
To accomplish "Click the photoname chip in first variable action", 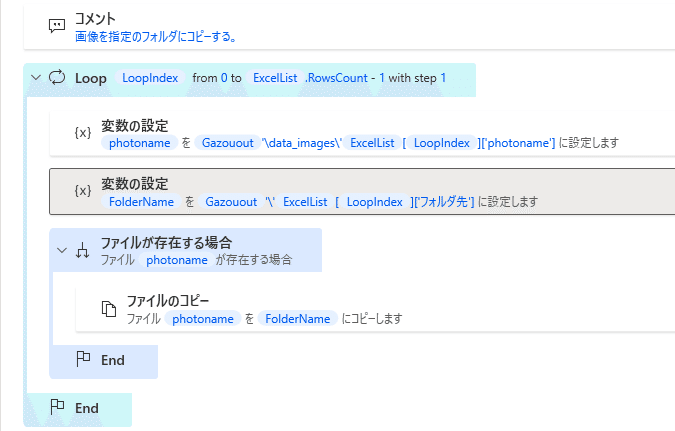I will (x=139, y=143).
